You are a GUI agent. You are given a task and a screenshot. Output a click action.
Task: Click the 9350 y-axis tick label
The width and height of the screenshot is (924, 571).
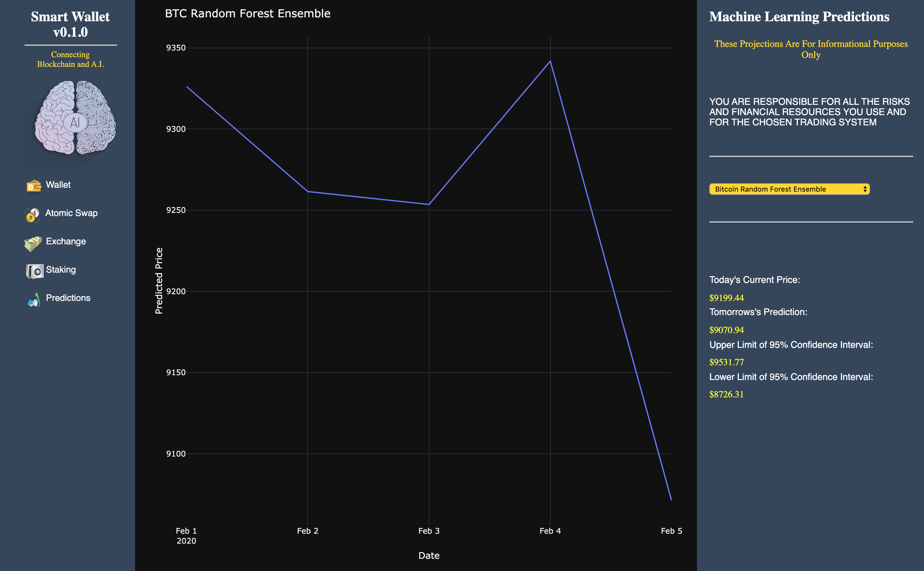coord(176,48)
